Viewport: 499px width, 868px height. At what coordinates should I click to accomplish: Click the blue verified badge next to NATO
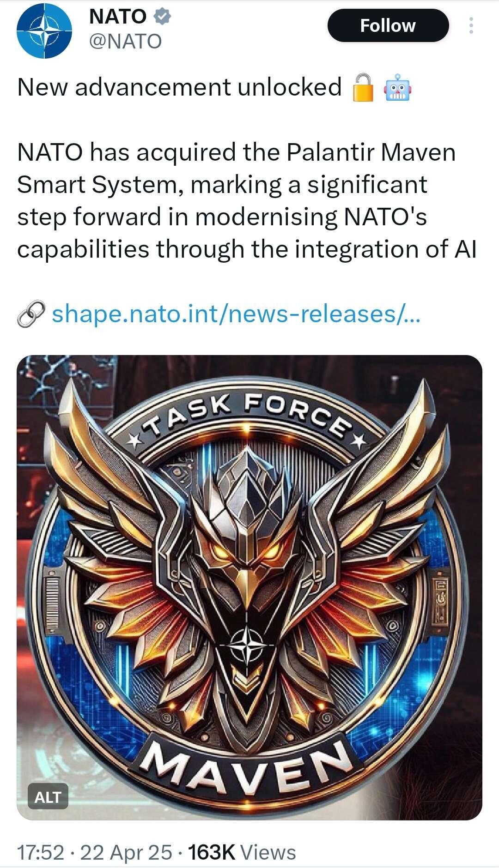point(162,17)
